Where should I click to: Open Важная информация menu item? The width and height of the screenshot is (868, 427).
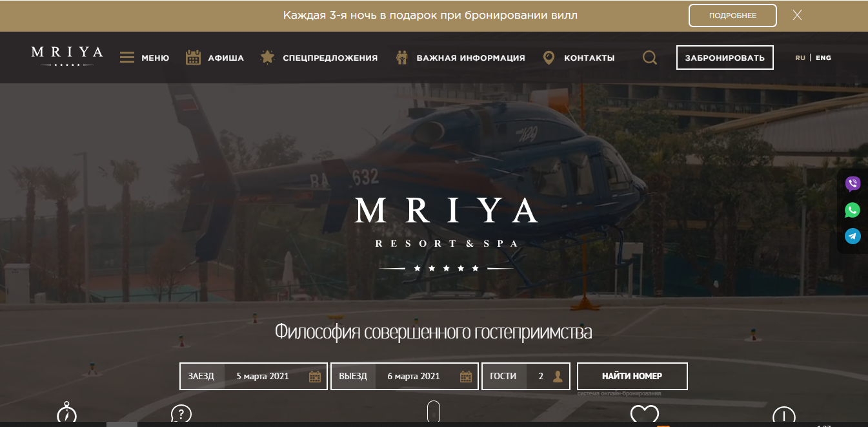(x=470, y=57)
